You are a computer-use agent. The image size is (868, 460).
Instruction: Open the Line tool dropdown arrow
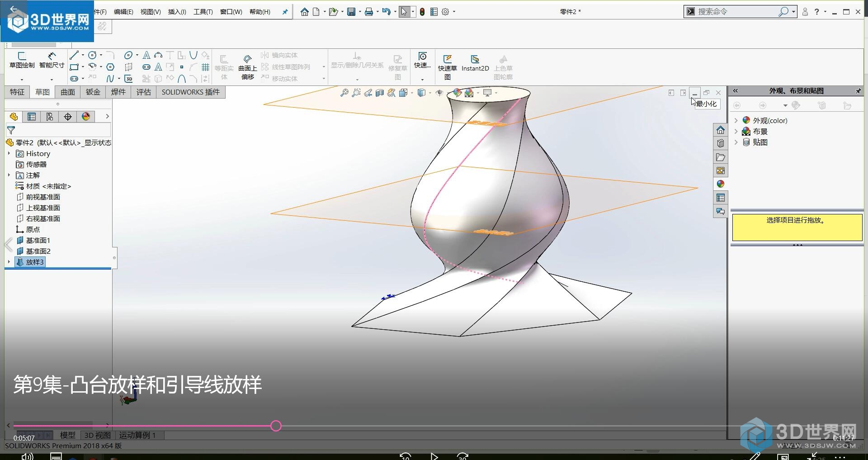pyautogui.click(x=83, y=55)
